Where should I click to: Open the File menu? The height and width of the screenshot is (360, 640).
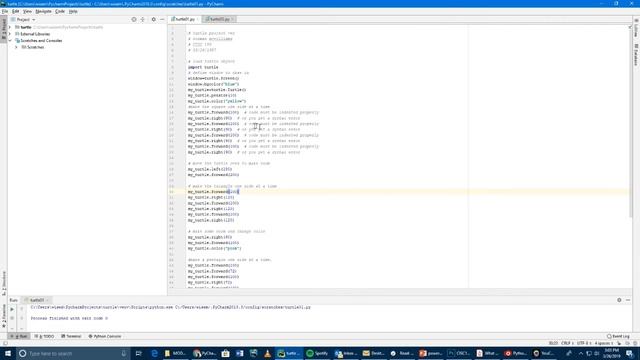tap(5, 11)
